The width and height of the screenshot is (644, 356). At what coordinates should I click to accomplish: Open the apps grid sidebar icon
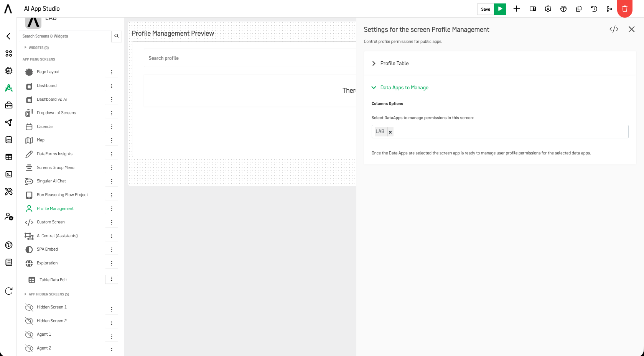8,53
